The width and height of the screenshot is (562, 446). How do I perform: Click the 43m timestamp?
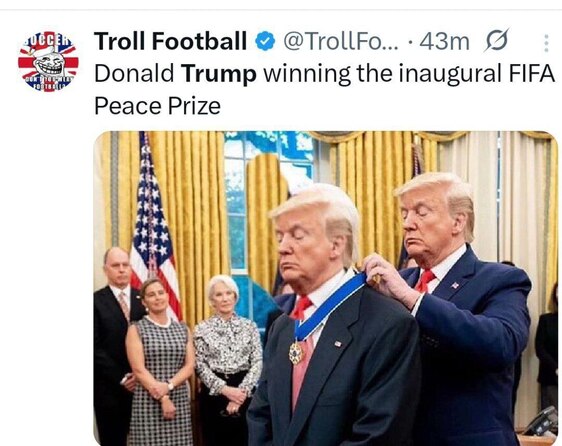444,42
